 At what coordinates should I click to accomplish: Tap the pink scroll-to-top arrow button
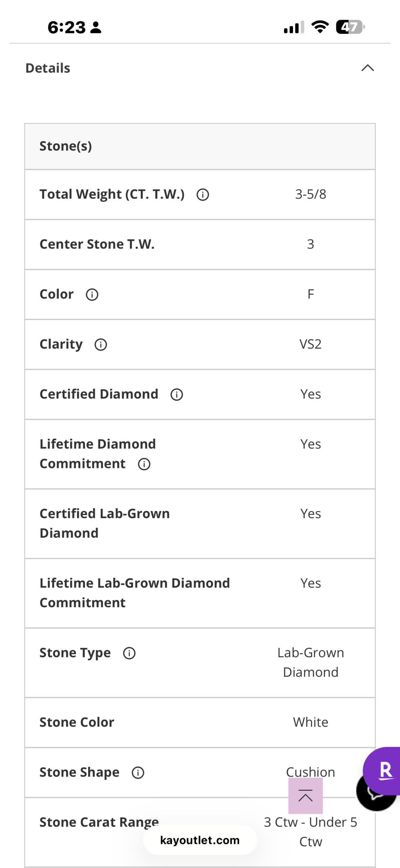pyautogui.click(x=305, y=796)
